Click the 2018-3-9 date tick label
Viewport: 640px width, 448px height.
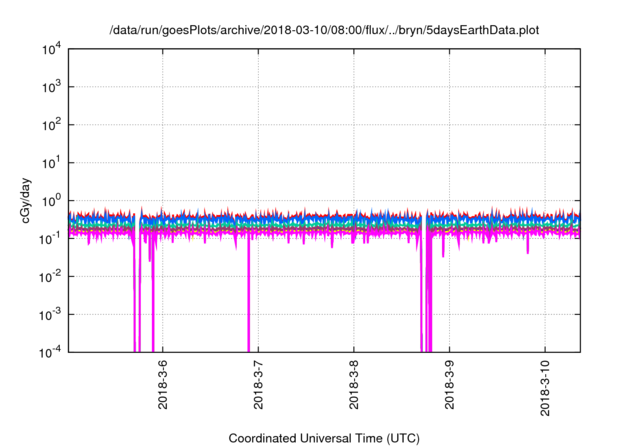coord(449,385)
